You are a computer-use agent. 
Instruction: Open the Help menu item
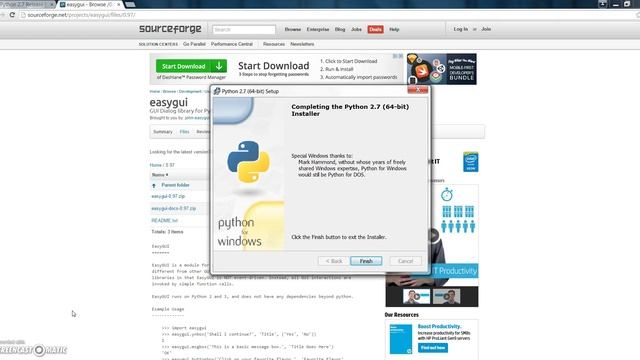(x=394, y=29)
